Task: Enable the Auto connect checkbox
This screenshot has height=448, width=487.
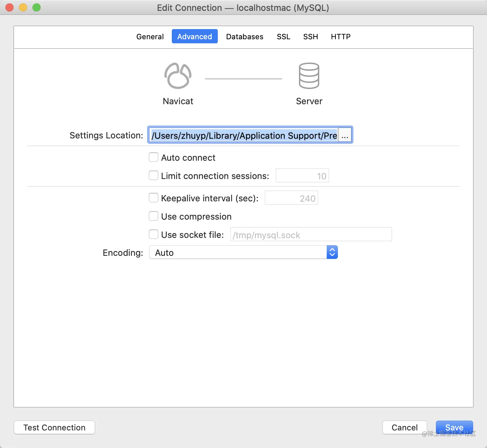Action: (x=154, y=157)
